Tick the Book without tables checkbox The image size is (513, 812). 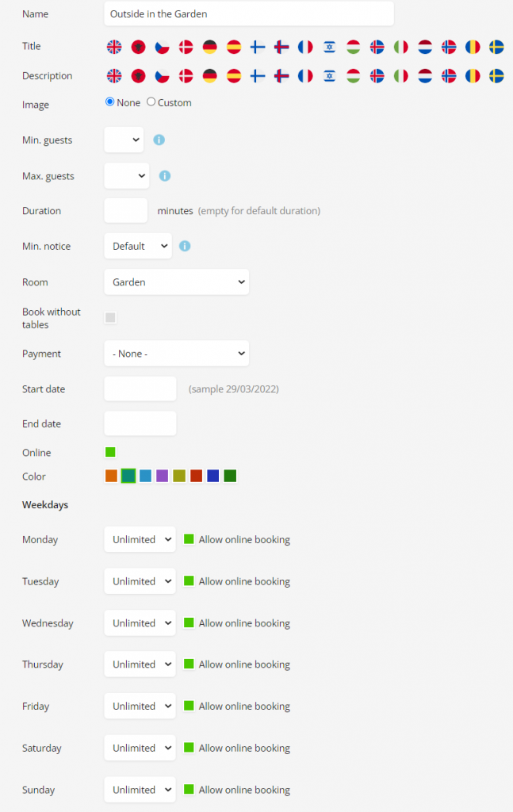click(110, 317)
